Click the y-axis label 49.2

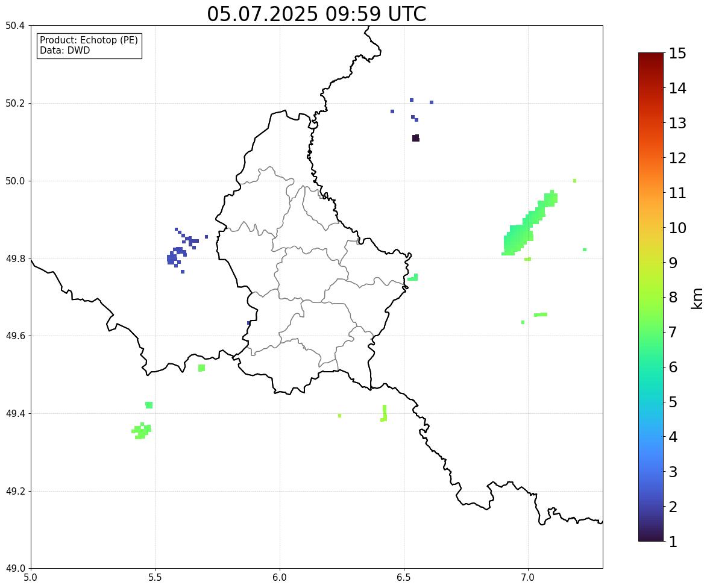point(15,491)
